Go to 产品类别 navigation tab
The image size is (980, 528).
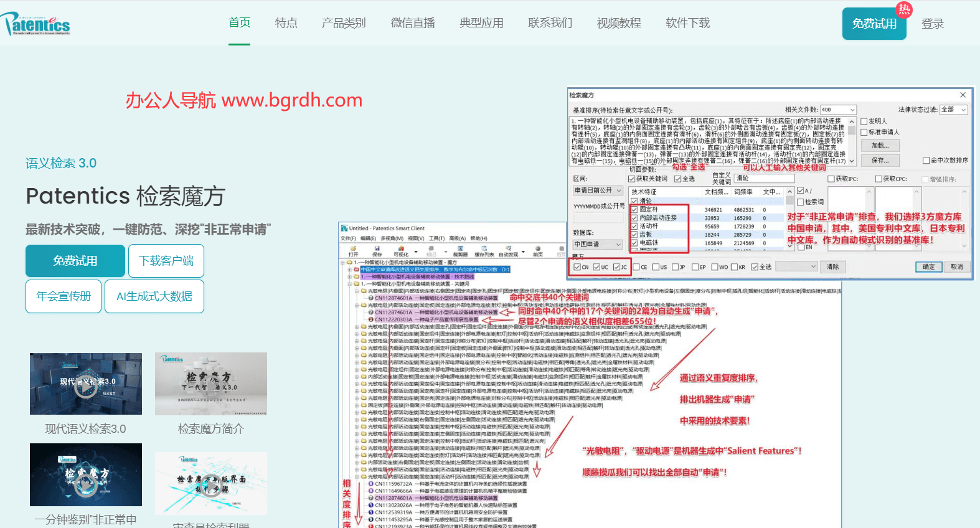click(x=344, y=23)
